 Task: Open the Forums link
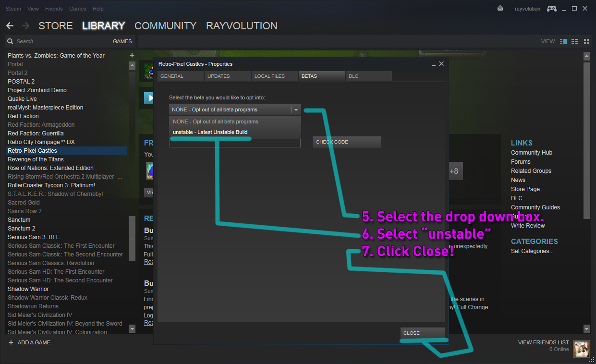521,162
